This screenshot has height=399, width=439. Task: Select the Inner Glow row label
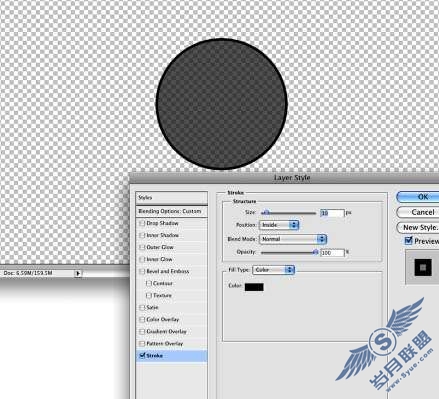[x=159, y=259]
